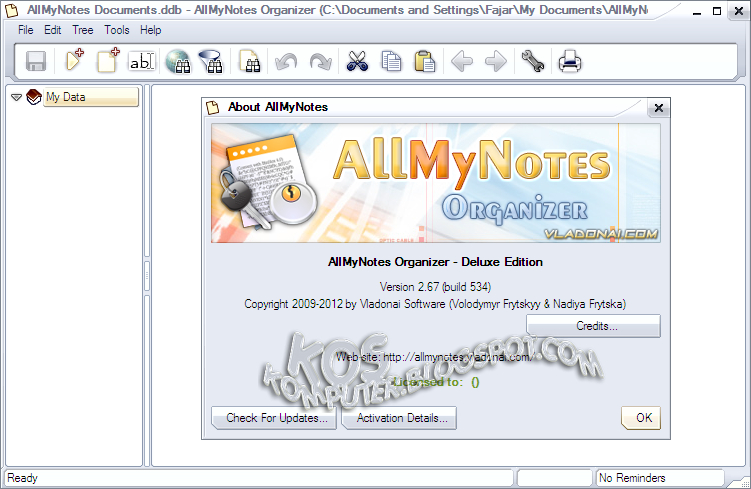Viewport: 751px width, 489px height.
Task: Open the Tree menu
Action: 82,30
